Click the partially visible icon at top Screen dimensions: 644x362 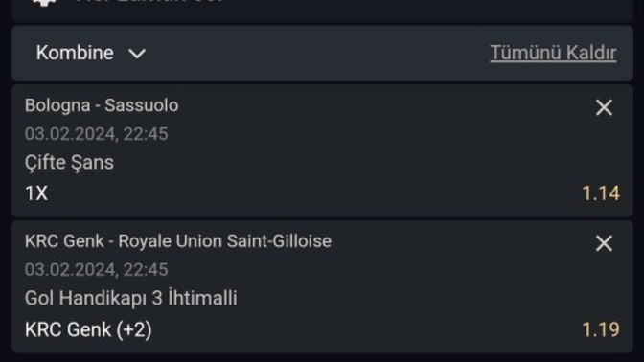click(x=44, y=3)
